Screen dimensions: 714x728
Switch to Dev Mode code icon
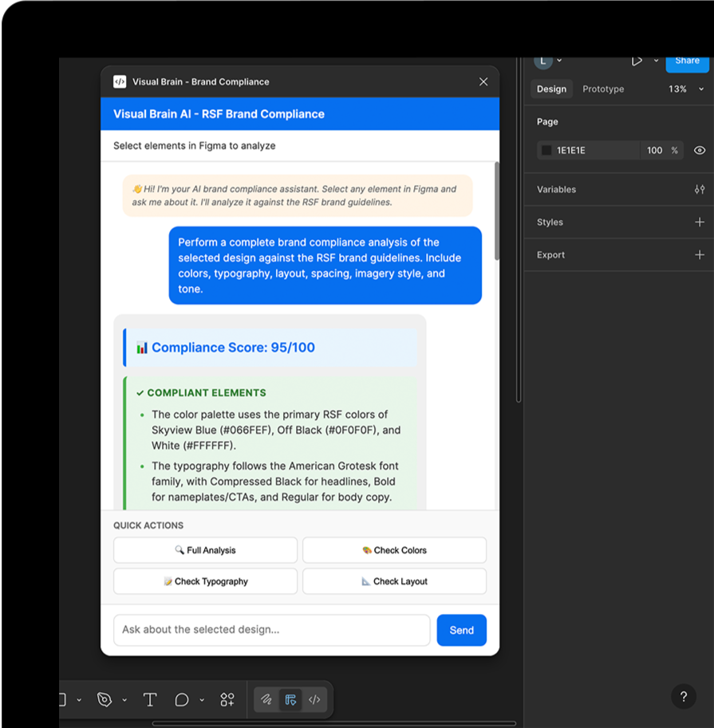[x=314, y=699]
